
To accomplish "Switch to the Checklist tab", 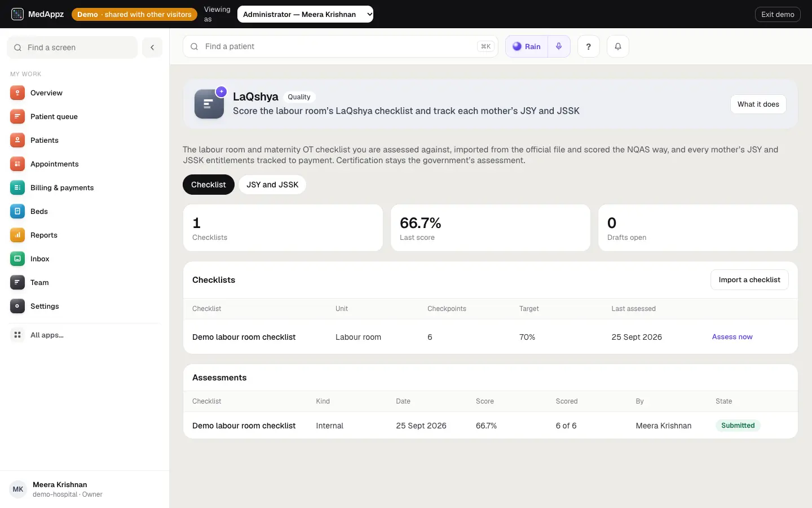I will tap(209, 185).
